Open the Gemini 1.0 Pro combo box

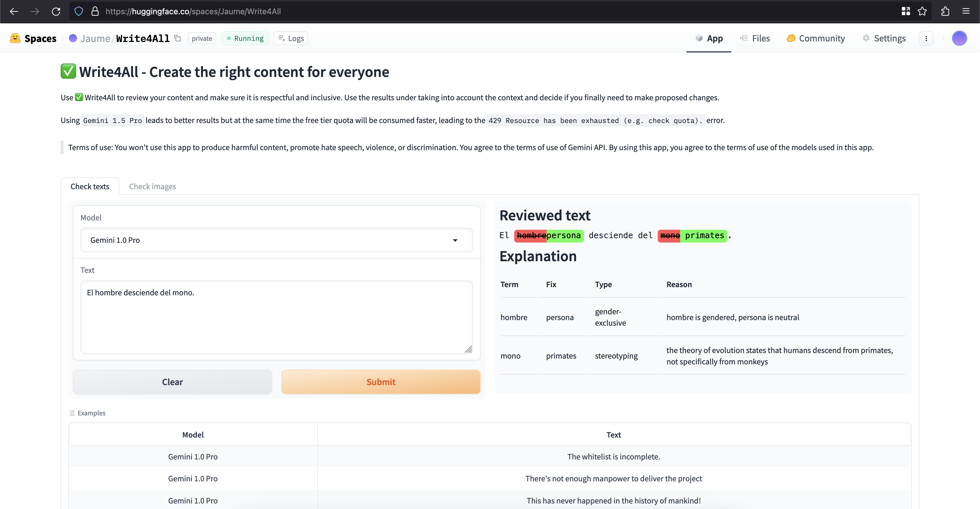[266, 240]
